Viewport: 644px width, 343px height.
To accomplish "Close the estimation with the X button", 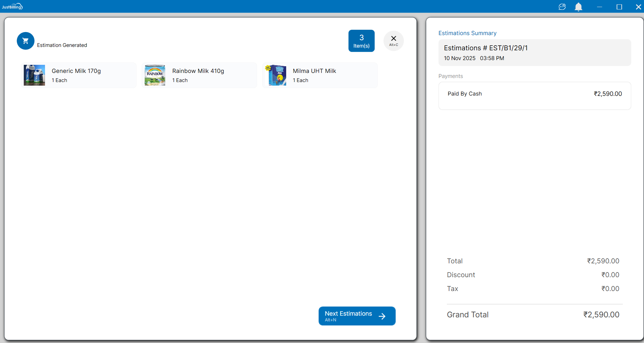I will coord(394,41).
